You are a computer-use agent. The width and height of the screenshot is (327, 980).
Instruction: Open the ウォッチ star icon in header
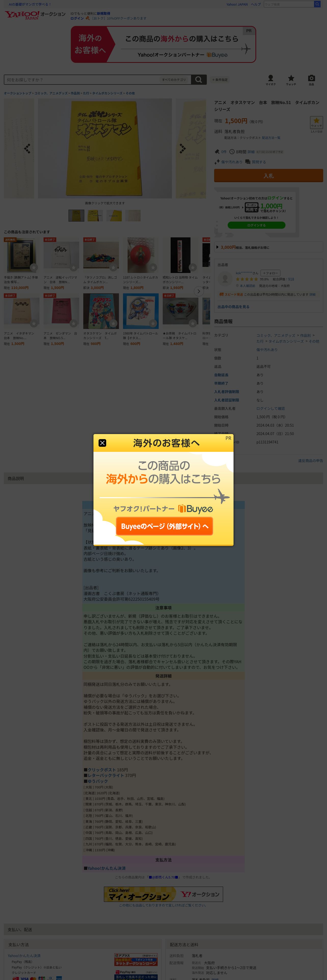pyautogui.click(x=291, y=80)
